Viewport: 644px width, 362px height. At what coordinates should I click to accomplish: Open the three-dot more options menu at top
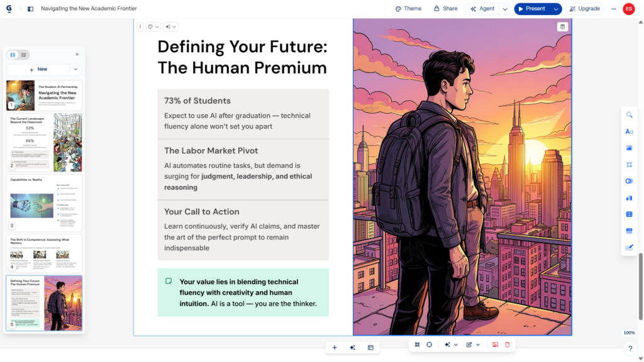pos(614,9)
